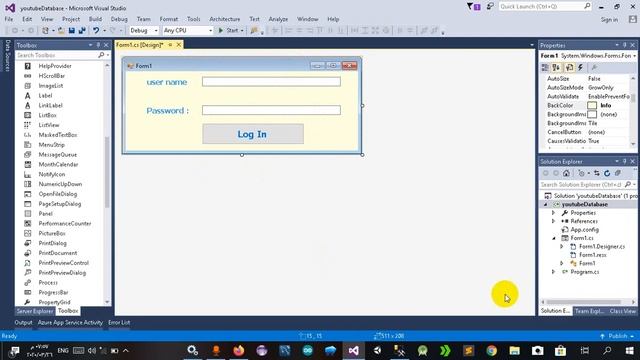Collapse the youtubeDatabase project node

[546, 204]
